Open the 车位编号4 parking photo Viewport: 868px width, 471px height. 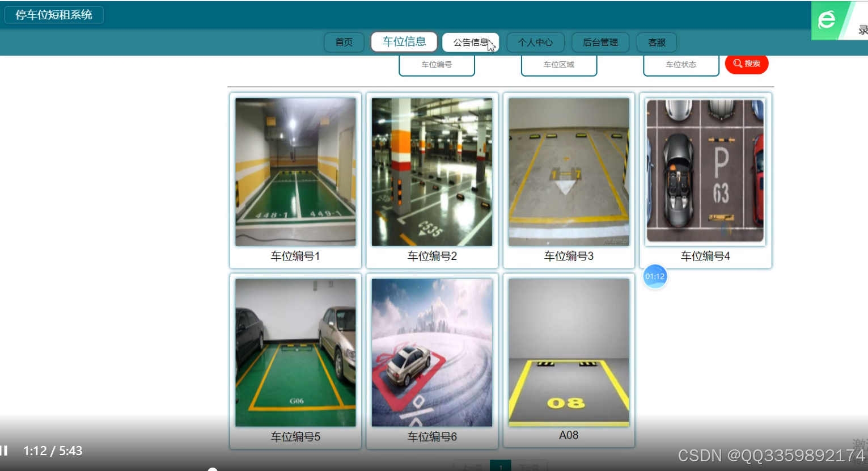point(705,171)
